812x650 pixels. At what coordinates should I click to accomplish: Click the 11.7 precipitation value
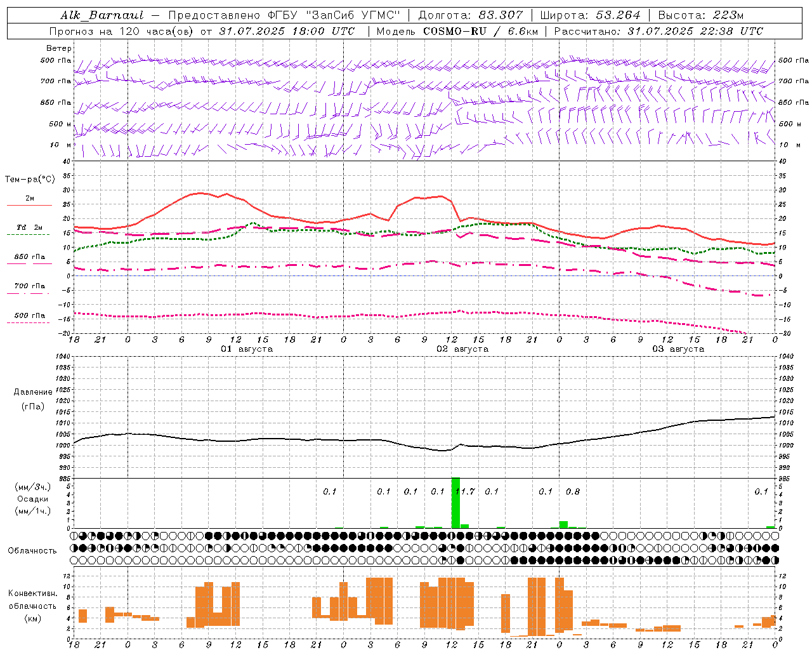(x=465, y=492)
